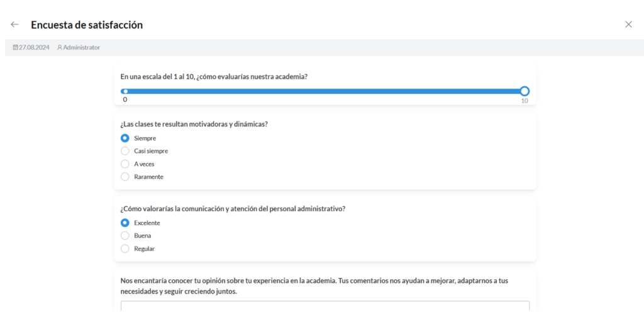Click the "personal administrativo" question text
The height and width of the screenshot is (315, 644).
(x=232, y=209)
